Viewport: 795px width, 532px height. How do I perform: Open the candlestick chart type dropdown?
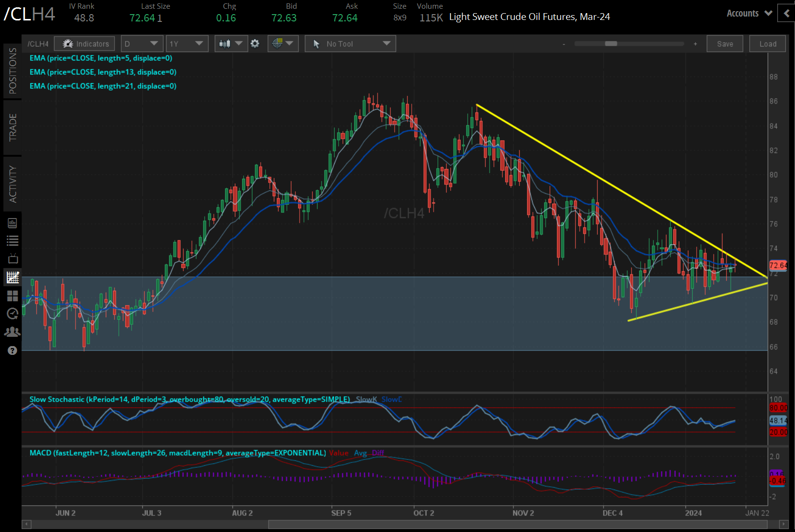click(x=230, y=44)
